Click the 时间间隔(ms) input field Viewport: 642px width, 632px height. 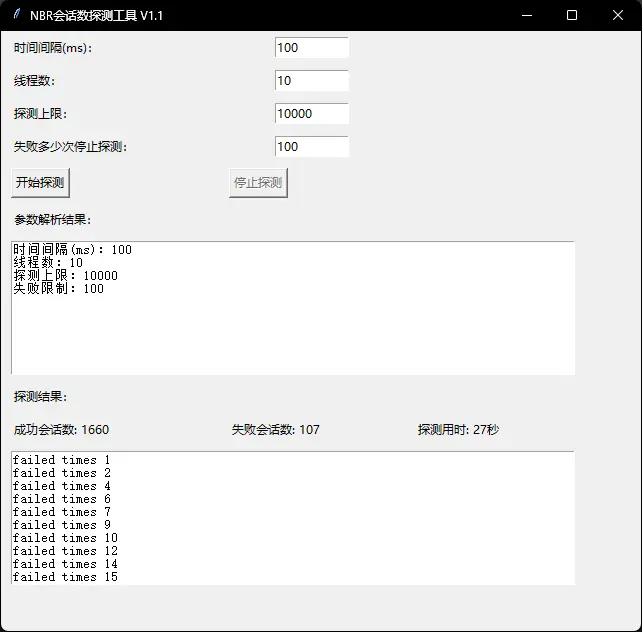(x=311, y=48)
